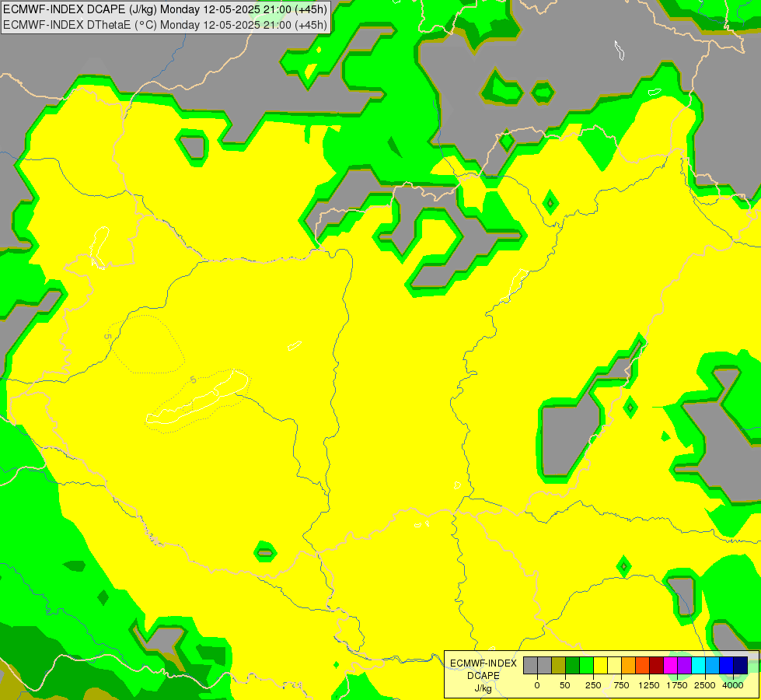Select the navy legend swatch
Image resolution: width=761 pixels, height=700 pixels.
[741, 666]
